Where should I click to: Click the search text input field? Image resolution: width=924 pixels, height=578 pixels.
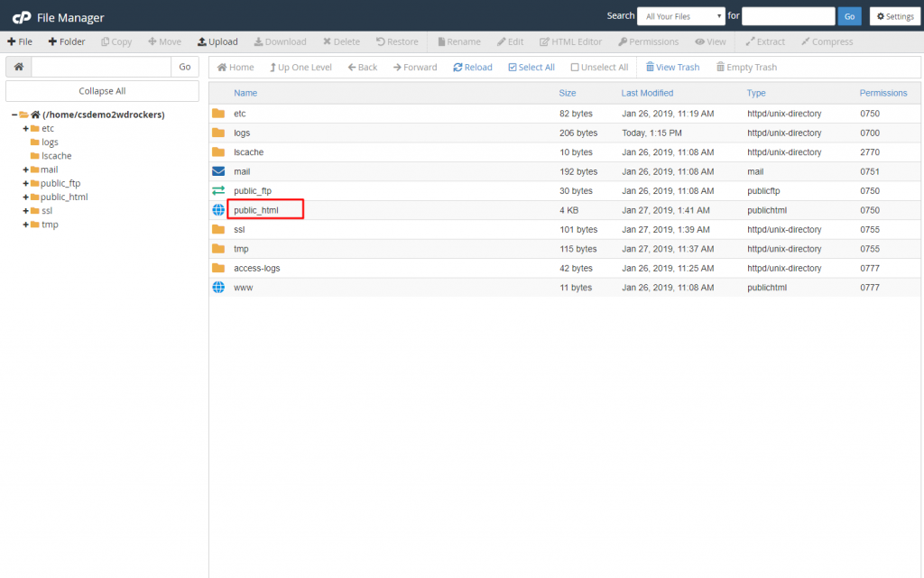pos(788,16)
